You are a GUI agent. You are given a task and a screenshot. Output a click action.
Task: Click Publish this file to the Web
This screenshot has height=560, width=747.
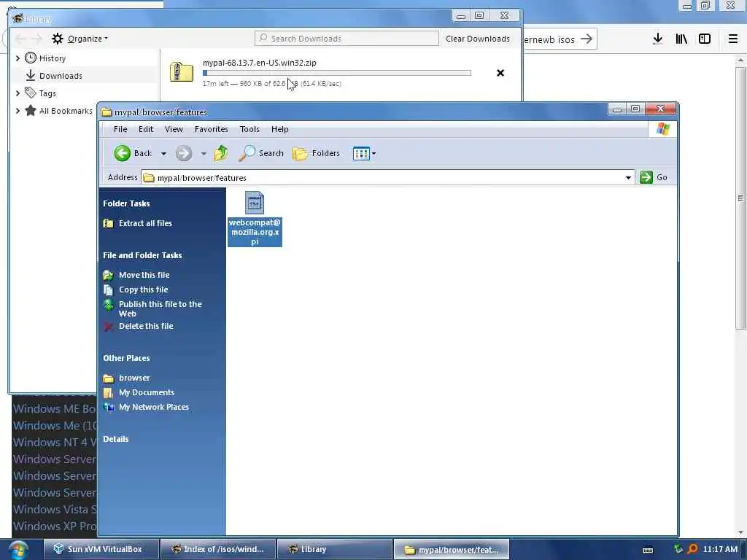[160, 308]
